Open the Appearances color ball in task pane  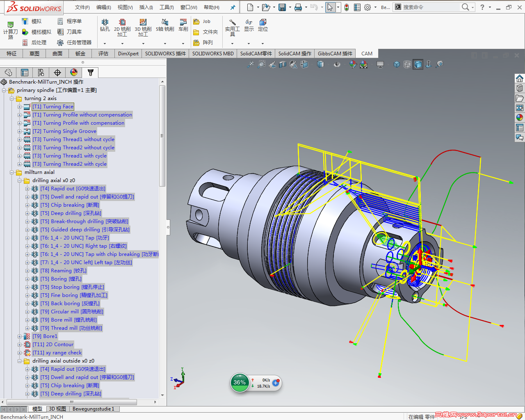pos(520,118)
